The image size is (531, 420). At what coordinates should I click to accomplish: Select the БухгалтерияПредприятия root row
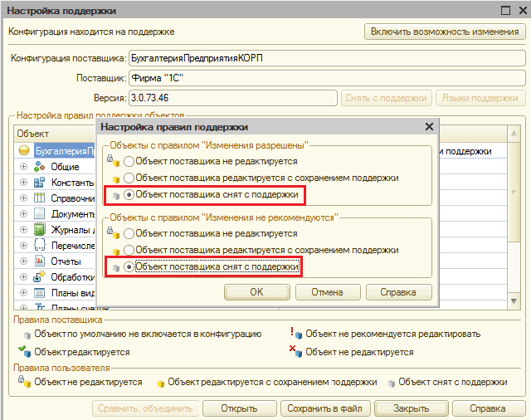65,151
